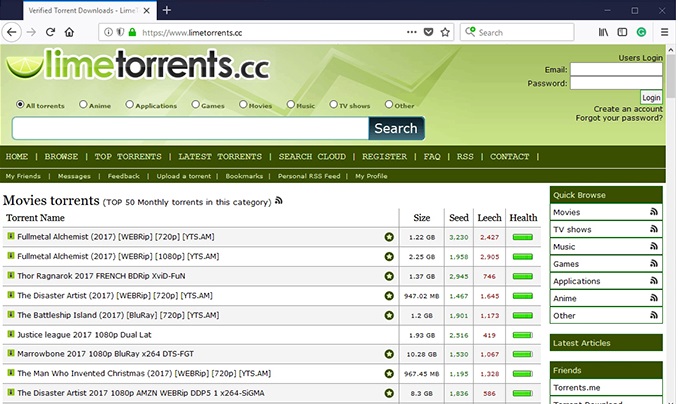Viewport: 678px width, 404px height.
Task: Click tracking protection shield icon in address bar
Action: (121, 32)
